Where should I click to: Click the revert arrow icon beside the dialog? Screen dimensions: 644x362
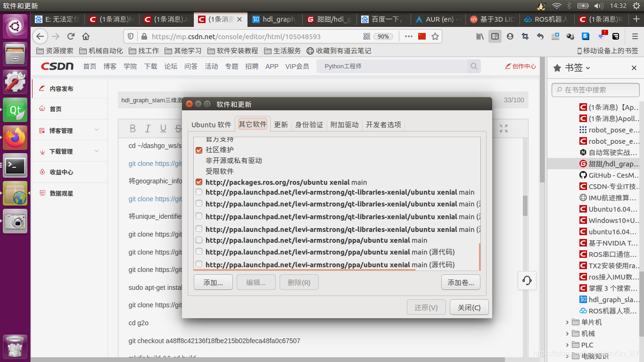(527, 280)
